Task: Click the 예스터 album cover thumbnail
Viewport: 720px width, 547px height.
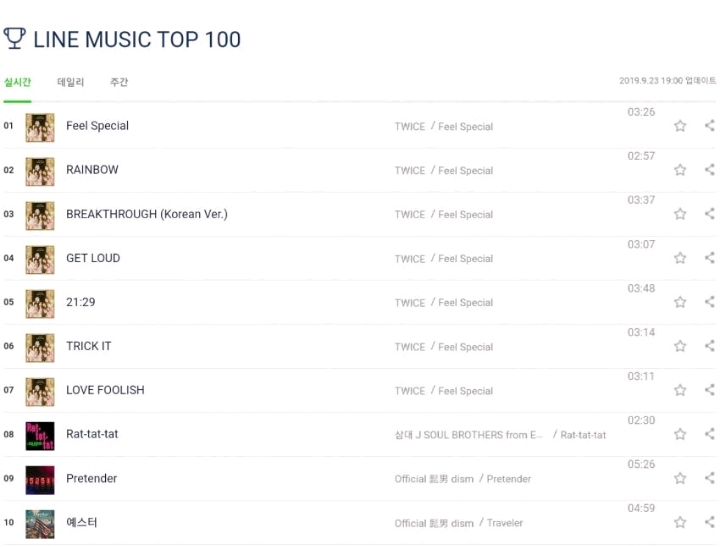Action: pos(40,524)
